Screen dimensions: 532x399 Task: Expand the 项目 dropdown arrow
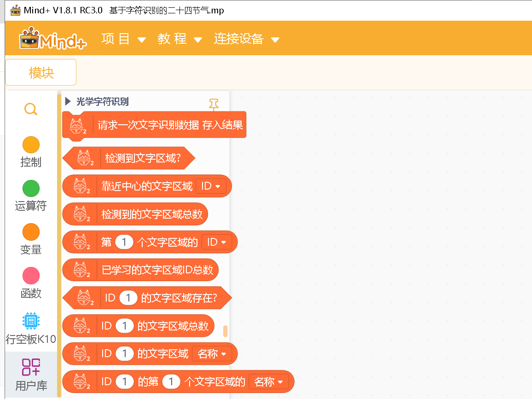pos(142,40)
